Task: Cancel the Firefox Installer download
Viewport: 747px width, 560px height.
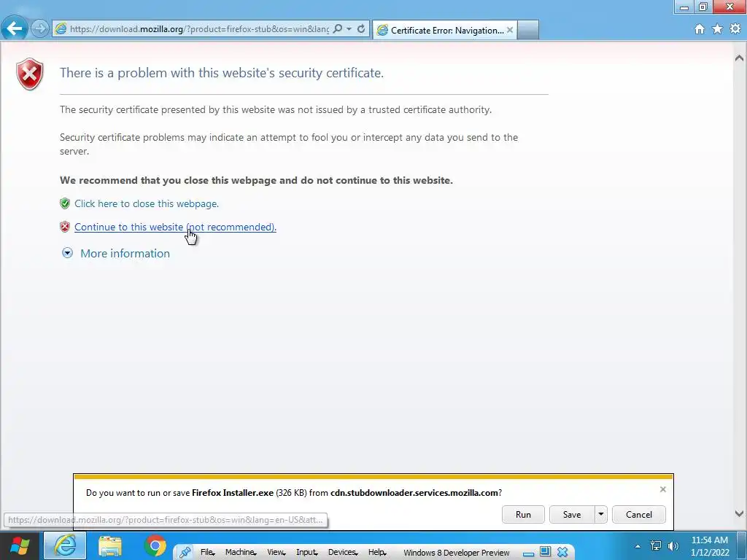Action: coord(639,514)
